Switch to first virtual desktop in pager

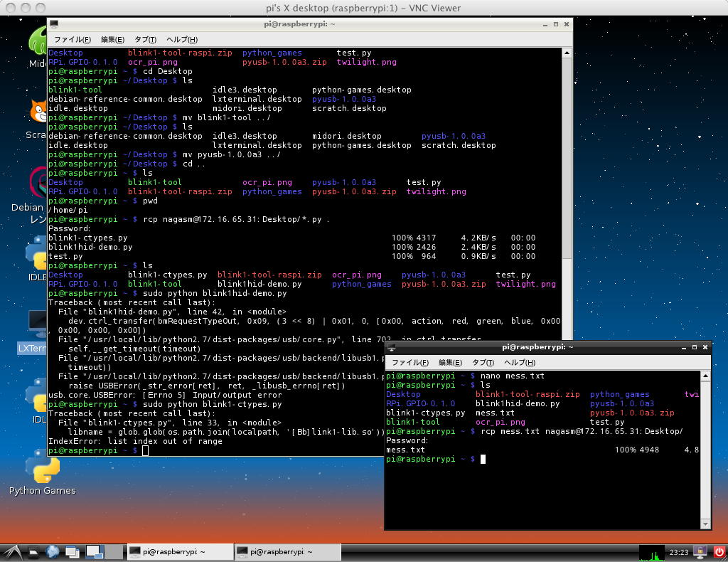coord(94,551)
